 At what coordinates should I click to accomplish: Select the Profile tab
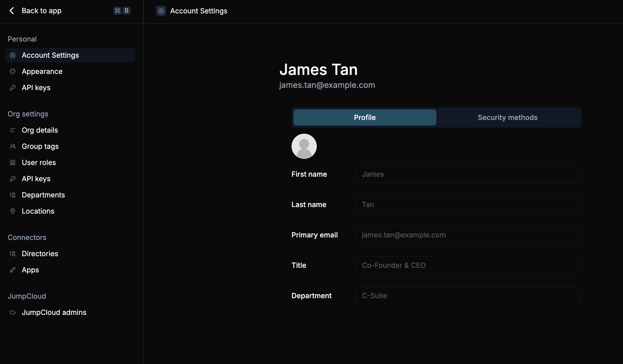(364, 117)
